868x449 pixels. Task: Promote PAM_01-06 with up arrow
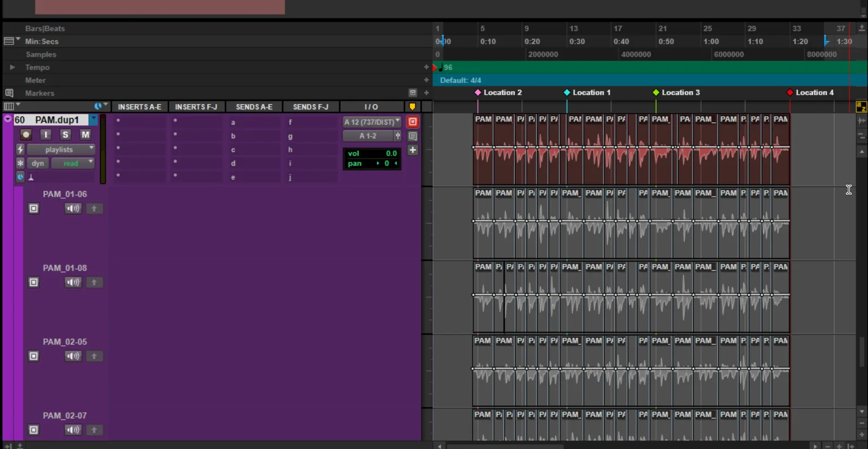point(94,208)
